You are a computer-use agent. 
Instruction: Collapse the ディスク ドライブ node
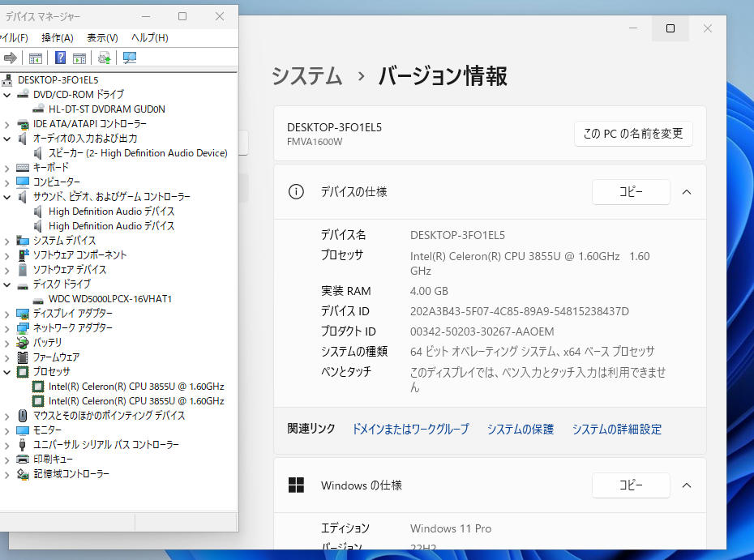click(7, 284)
